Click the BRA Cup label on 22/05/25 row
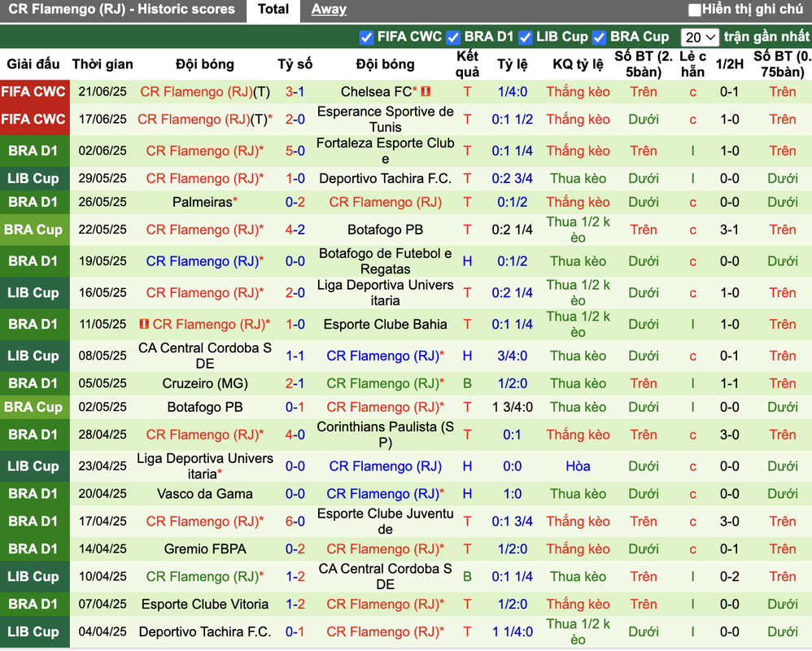Screen dimensions: 812x651 tap(34, 229)
